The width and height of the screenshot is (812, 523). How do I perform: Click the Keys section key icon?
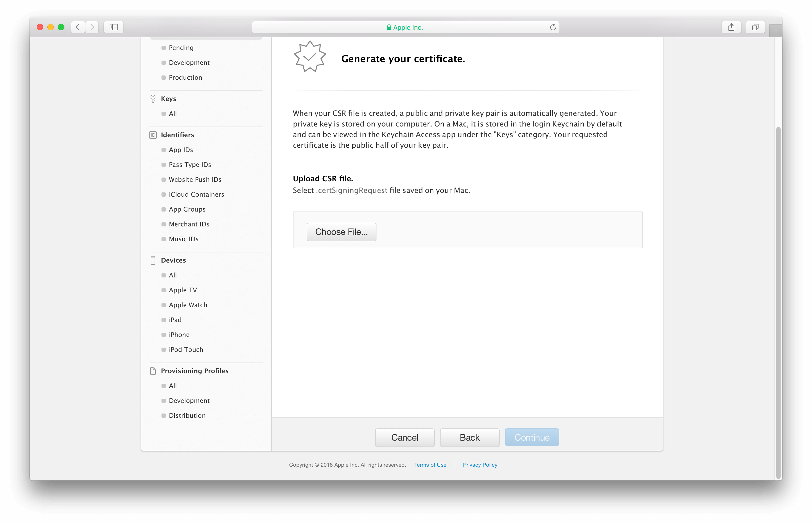153,99
